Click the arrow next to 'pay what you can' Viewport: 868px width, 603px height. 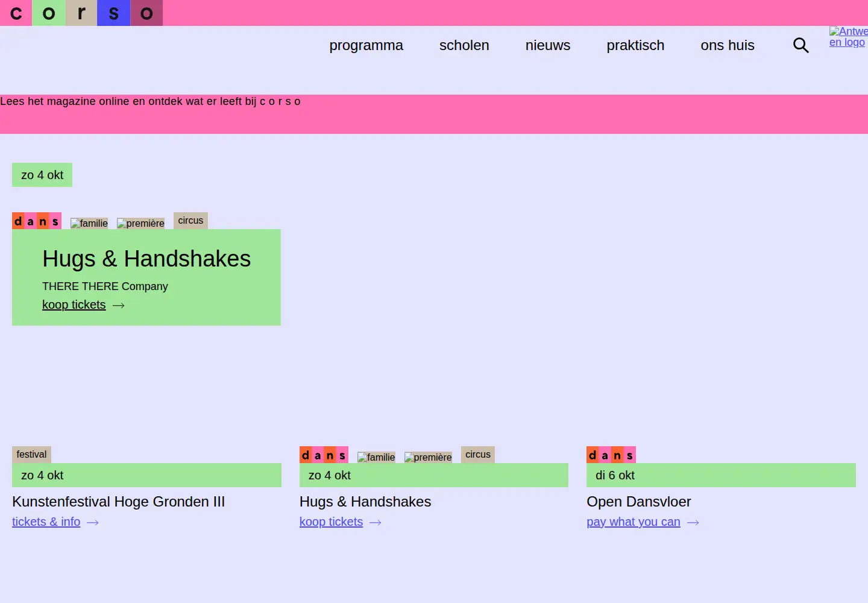[x=693, y=523]
